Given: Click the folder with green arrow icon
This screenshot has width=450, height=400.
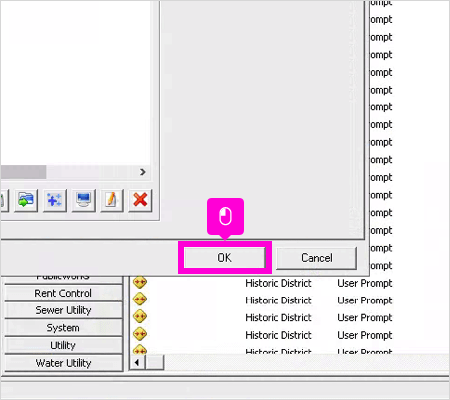Looking at the screenshot, I should click(x=26, y=200).
